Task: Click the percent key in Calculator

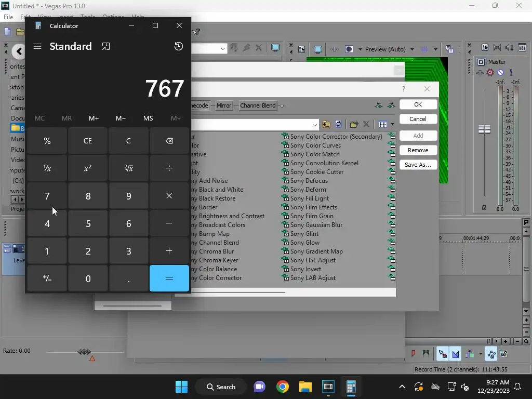Action: [47, 141]
